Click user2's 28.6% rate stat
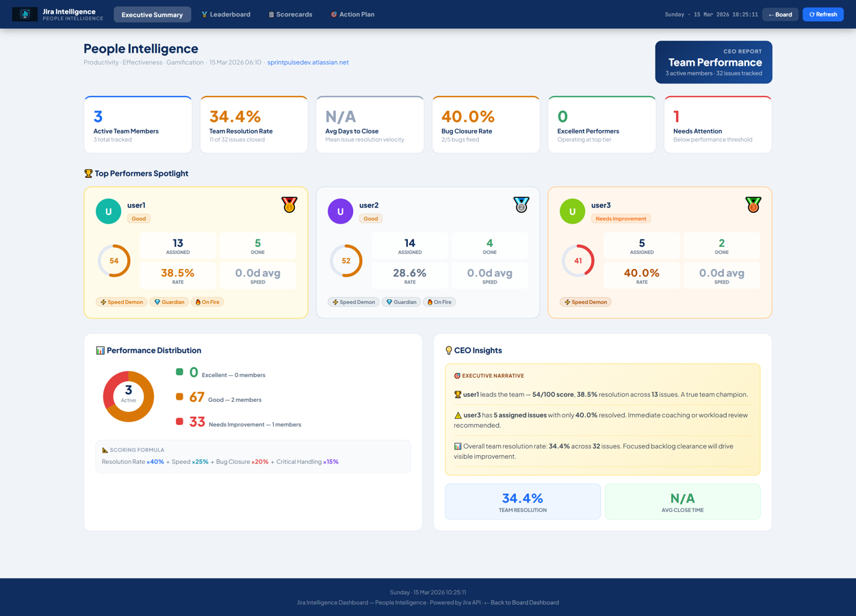This screenshot has width=856, height=616. 410,276
